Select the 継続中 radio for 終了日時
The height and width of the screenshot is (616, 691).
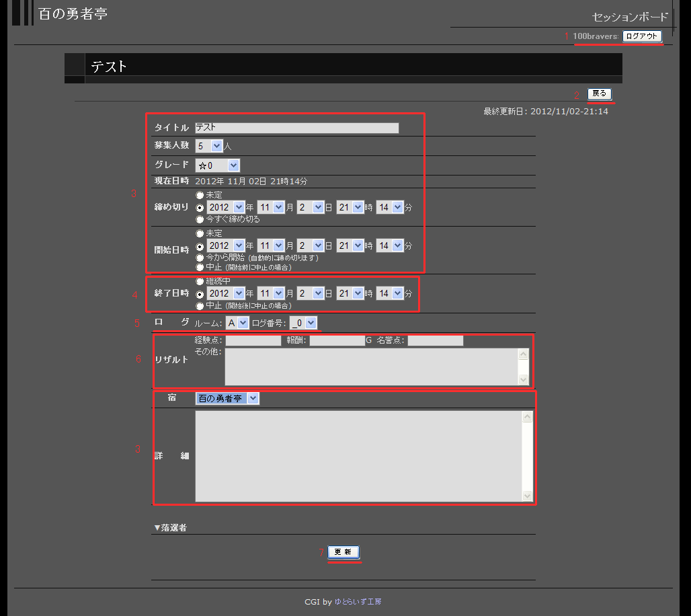click(x=200, y=282)
